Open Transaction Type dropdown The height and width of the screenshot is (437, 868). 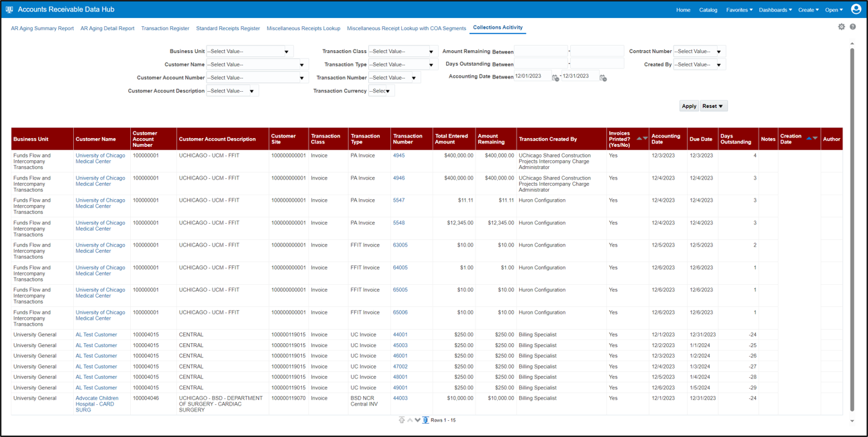[402, 65]
